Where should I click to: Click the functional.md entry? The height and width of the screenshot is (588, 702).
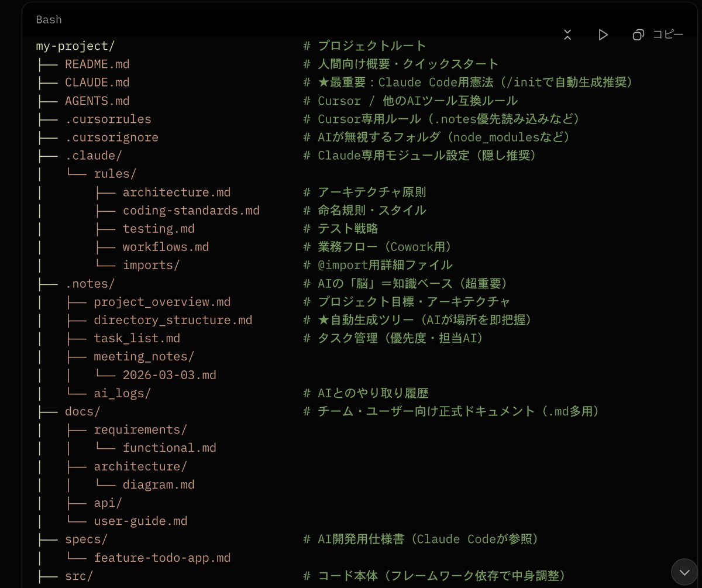170,448
